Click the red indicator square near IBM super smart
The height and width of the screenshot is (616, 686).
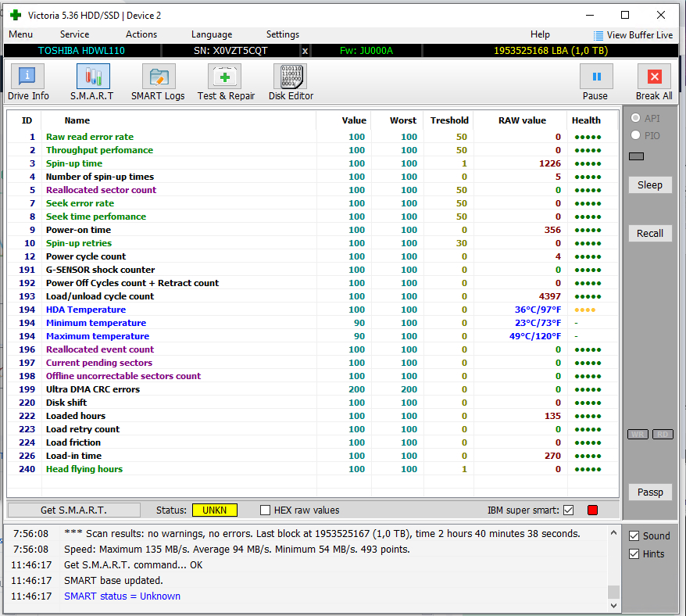click(592, 510)
